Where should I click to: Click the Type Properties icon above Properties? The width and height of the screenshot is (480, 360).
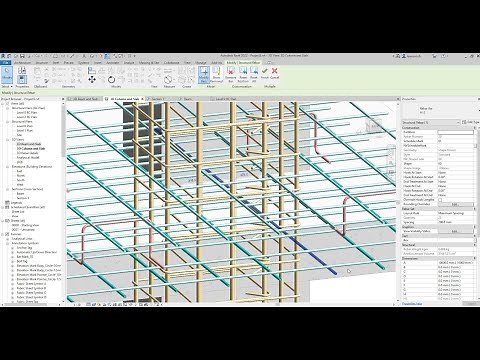tap(22, 70)
